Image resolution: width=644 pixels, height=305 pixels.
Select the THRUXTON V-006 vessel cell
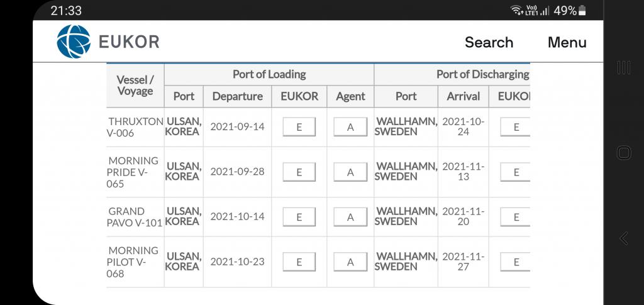tap(135, 127)
